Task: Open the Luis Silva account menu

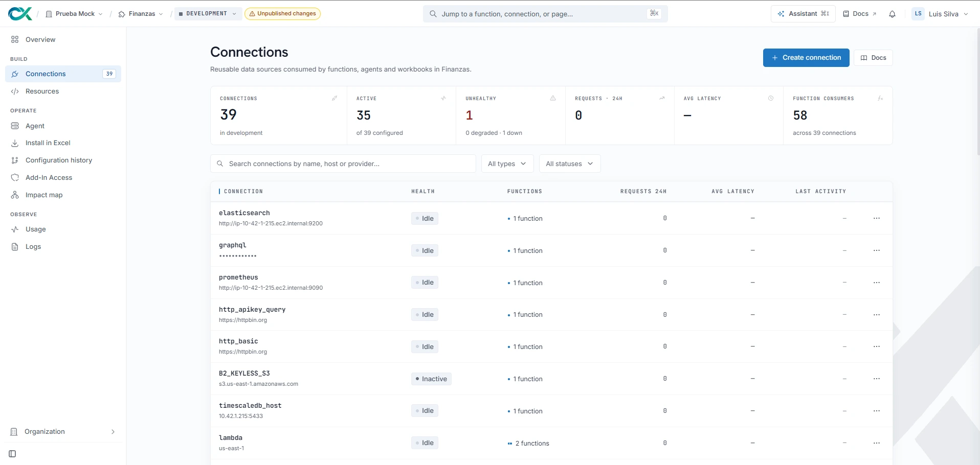Action: click(940, 14)
